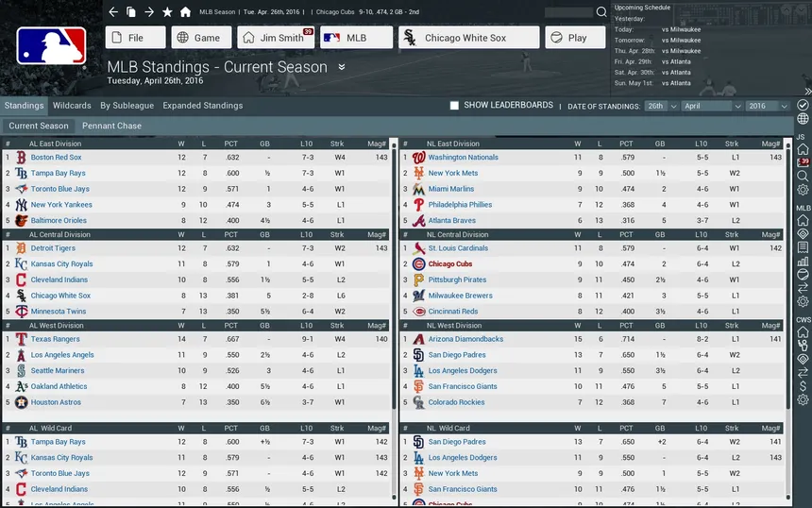The image size is (812, 508).
Task: Open the JS section settings gear
Action: tap(803, 190)
